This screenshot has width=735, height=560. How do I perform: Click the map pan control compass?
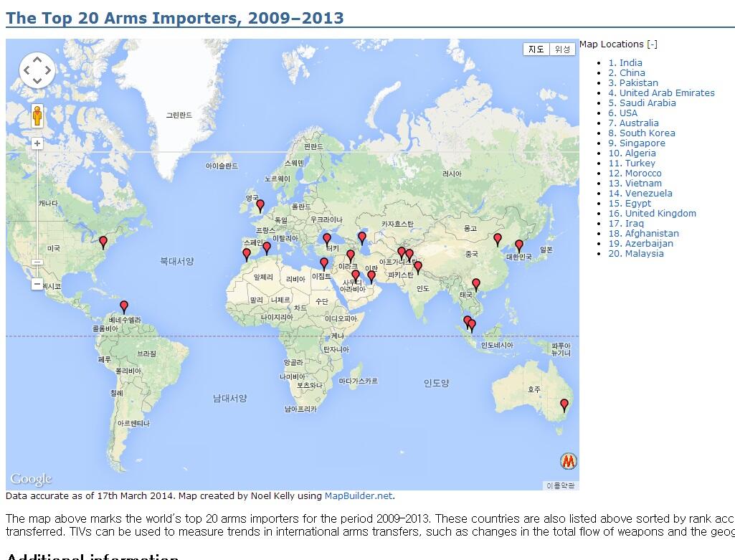[37, 70]
